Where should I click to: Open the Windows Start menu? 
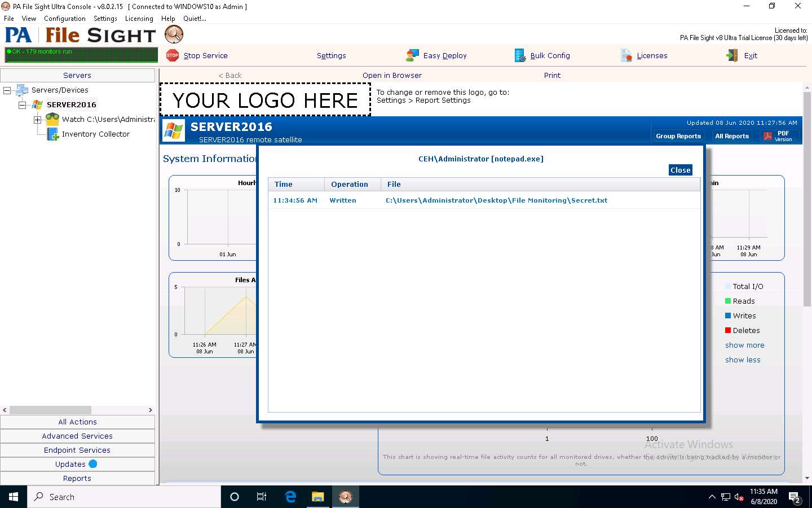14,497
